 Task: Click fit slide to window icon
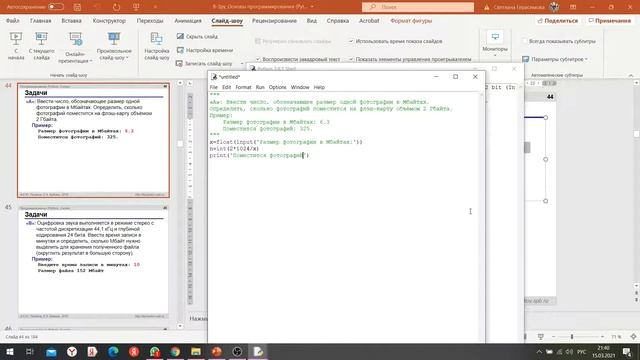[x=633, y=337]
